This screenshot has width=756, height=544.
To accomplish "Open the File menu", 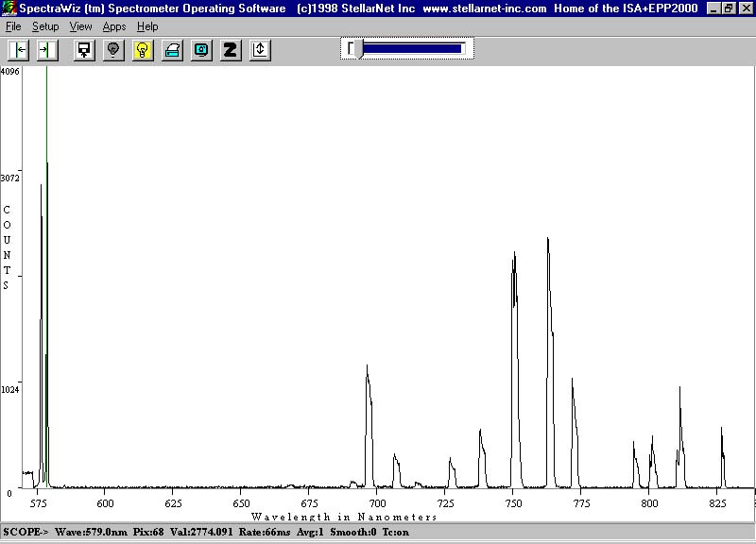I will tap(13, 26).
